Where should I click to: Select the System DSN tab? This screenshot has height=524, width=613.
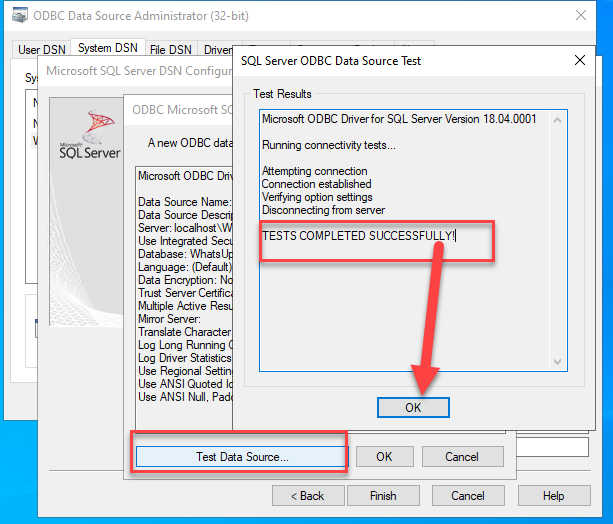tap(108, 48)
